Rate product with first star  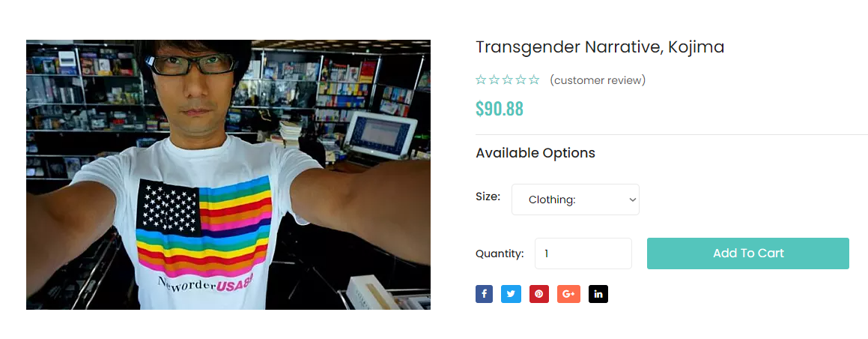[481, 80]
